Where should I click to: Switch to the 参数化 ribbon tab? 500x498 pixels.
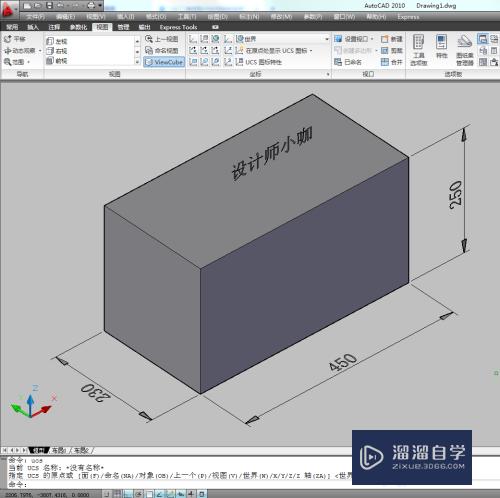(78, 27)
